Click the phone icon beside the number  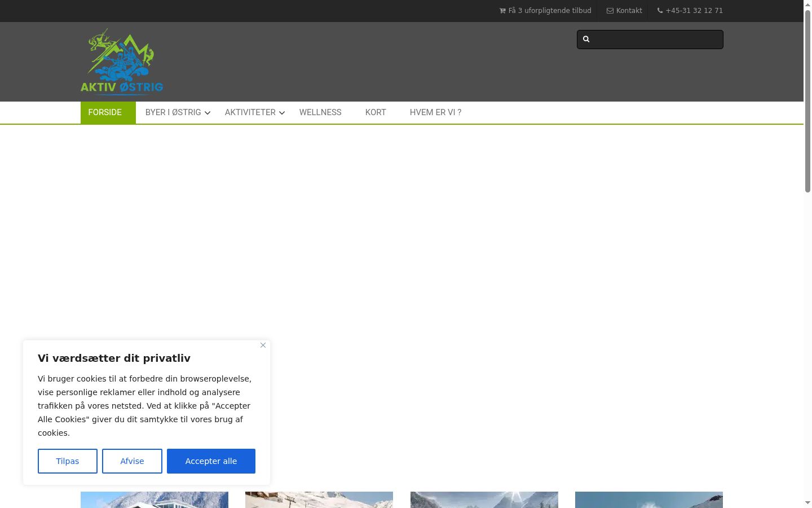660,11
